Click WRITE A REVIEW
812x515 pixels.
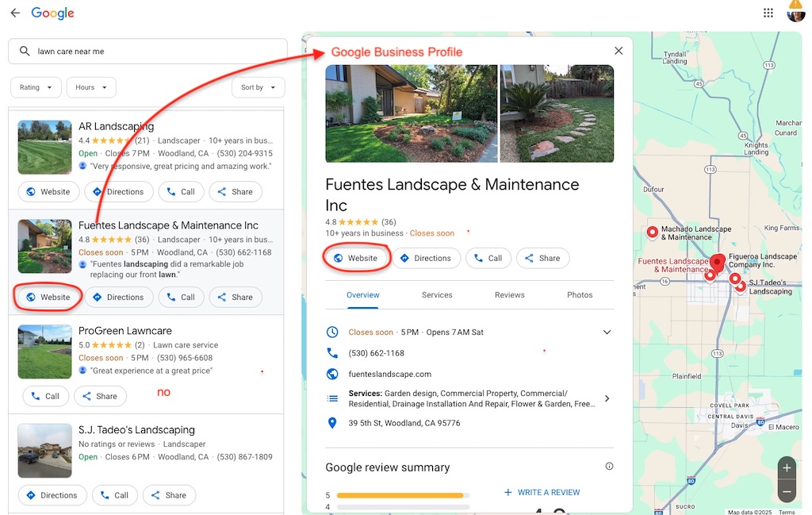(542, 492)
